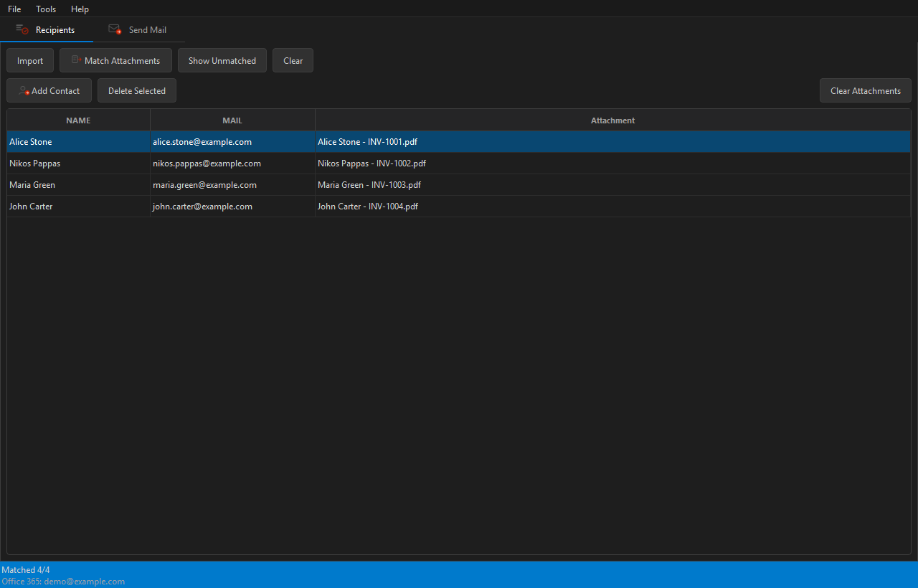Click the Attachment column header
Image resolution: width=918 pixels, height=588 pixels.
coord(613,120)
